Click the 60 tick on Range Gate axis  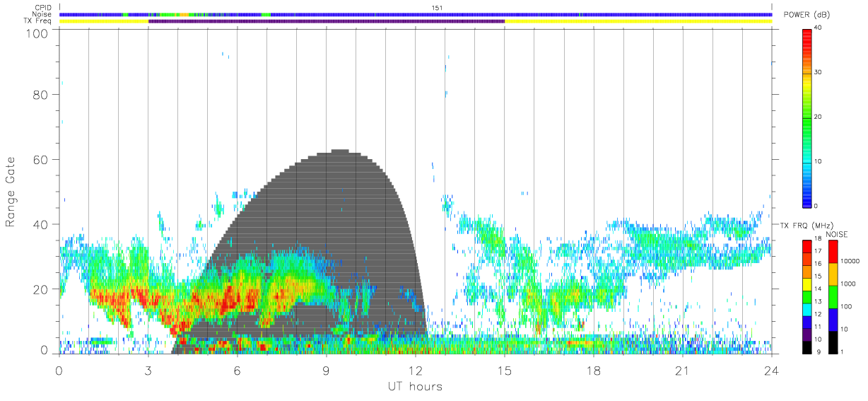pos(40,160)
